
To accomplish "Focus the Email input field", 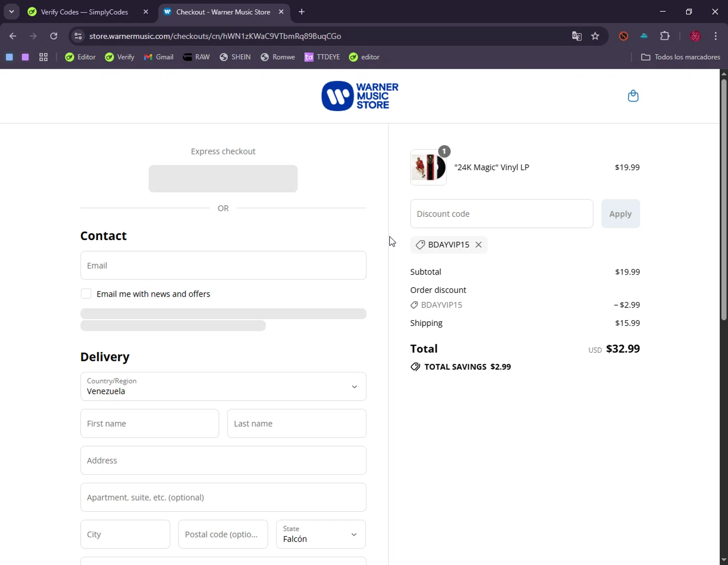I will click(223, 265).
